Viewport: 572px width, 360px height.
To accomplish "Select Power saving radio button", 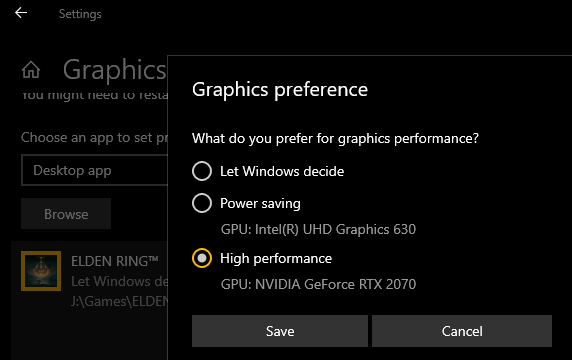I will 202,203.
